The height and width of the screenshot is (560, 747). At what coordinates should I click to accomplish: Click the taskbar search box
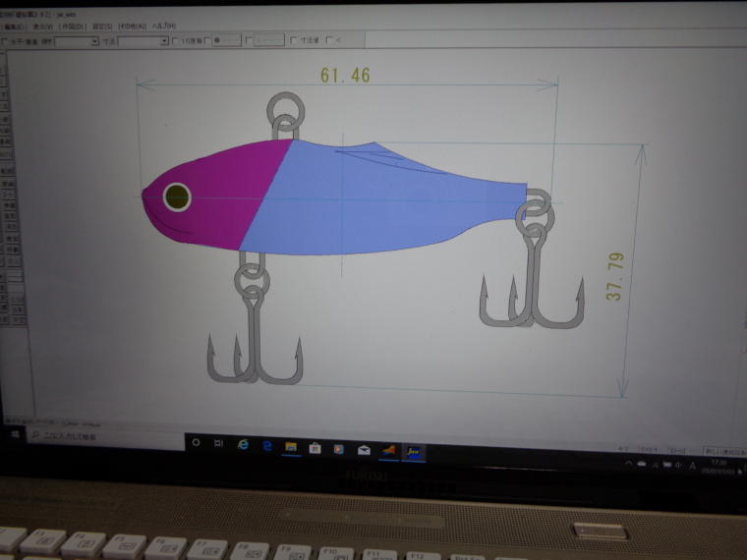106,436
